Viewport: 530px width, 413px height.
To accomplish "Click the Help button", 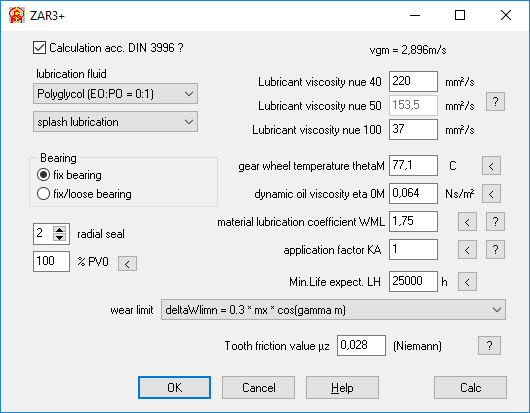I will [x=342, y=388].
